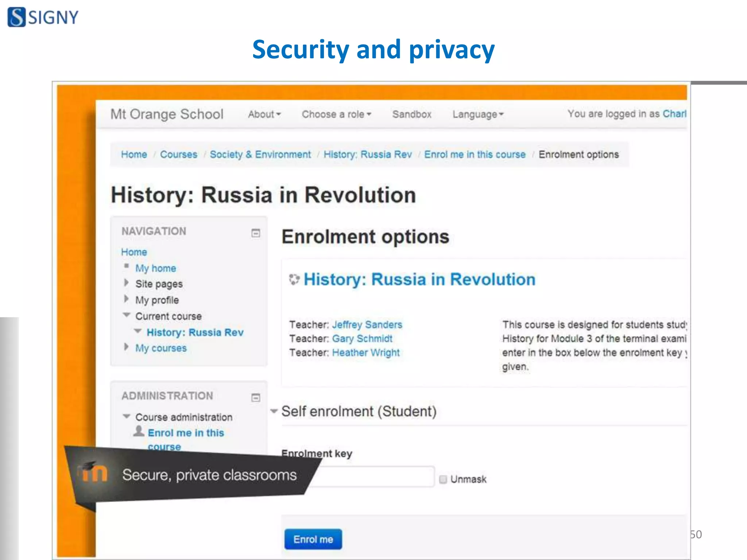This screenshot has width=747, height=560.
Task: Expand the My profile tree node
Action: [126, 299]
